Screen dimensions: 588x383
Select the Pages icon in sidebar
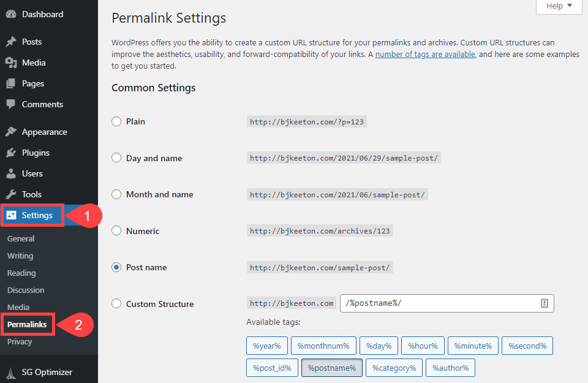12,83
